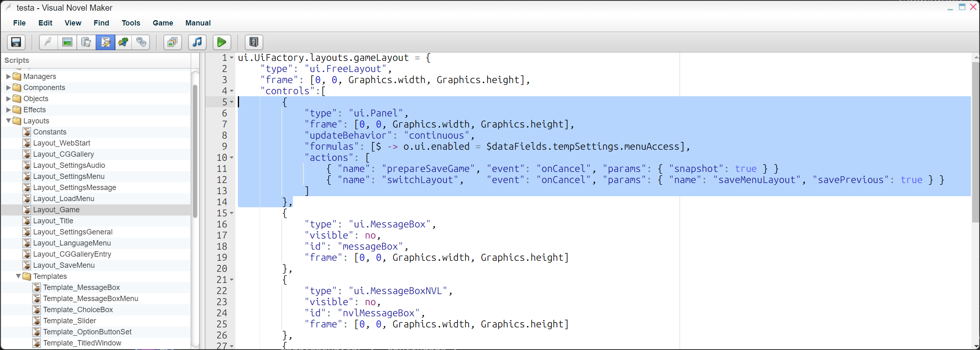
Task: Collapse the Templates folder
Action: (18, 276)
